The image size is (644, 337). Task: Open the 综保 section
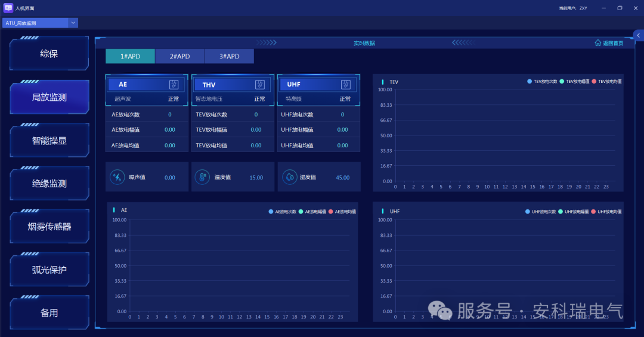[49, 54]
